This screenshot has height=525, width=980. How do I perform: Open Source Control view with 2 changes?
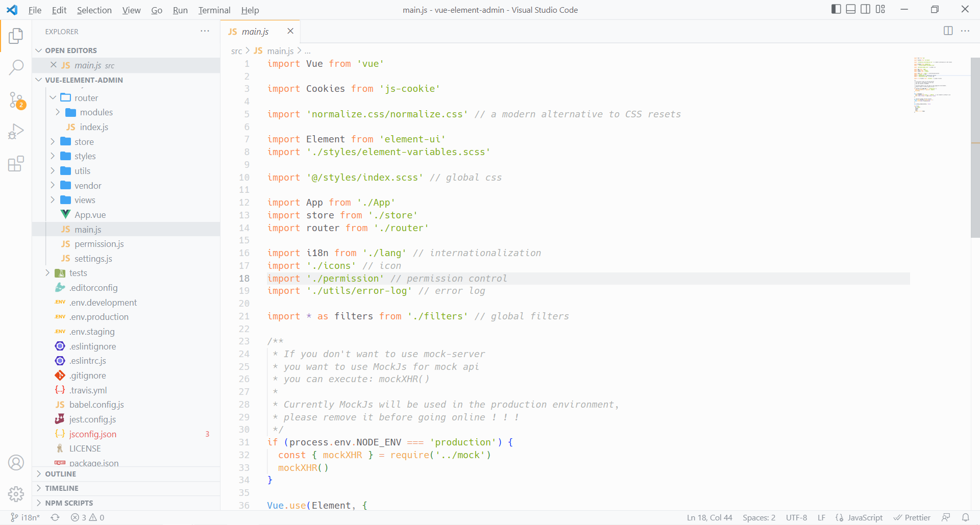coord(16,99)
